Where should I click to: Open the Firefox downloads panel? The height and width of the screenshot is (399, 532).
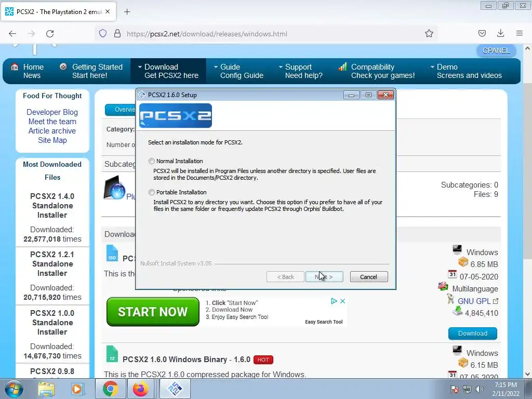pos(500,34)
